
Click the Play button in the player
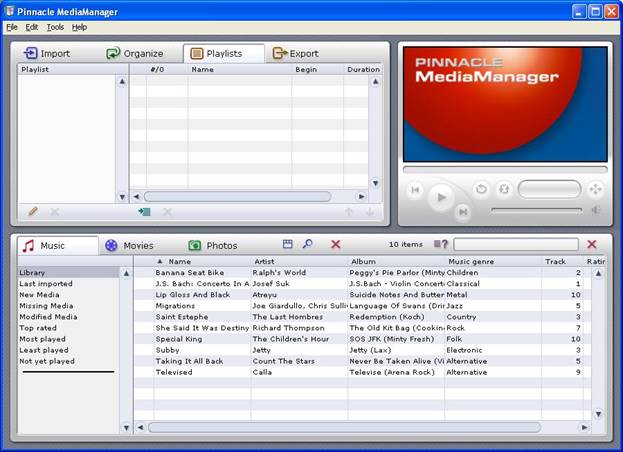tap(441, 197)
